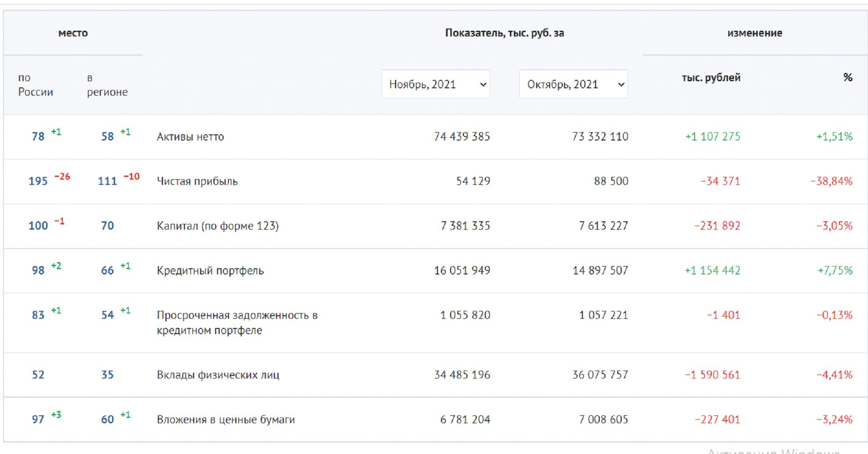Click the в регионе column header
Screen dimensions: 868x454
(x=107, y=85)
